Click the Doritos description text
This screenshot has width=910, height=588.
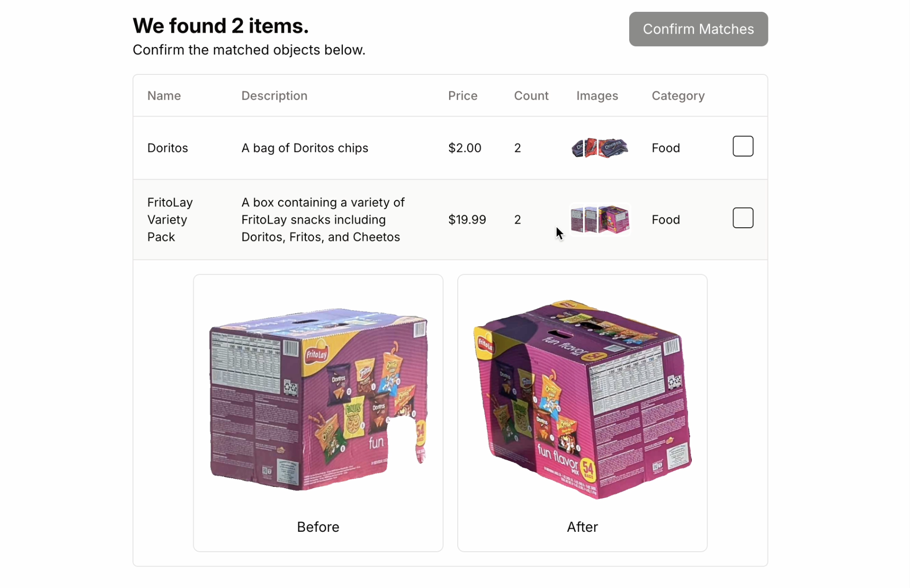305,148
